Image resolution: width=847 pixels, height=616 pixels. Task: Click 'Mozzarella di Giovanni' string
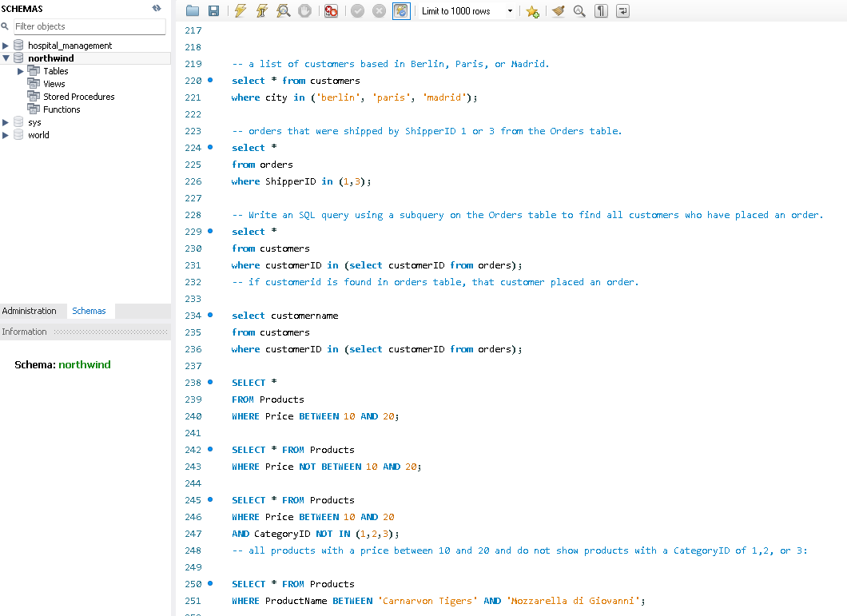point(573,601)
